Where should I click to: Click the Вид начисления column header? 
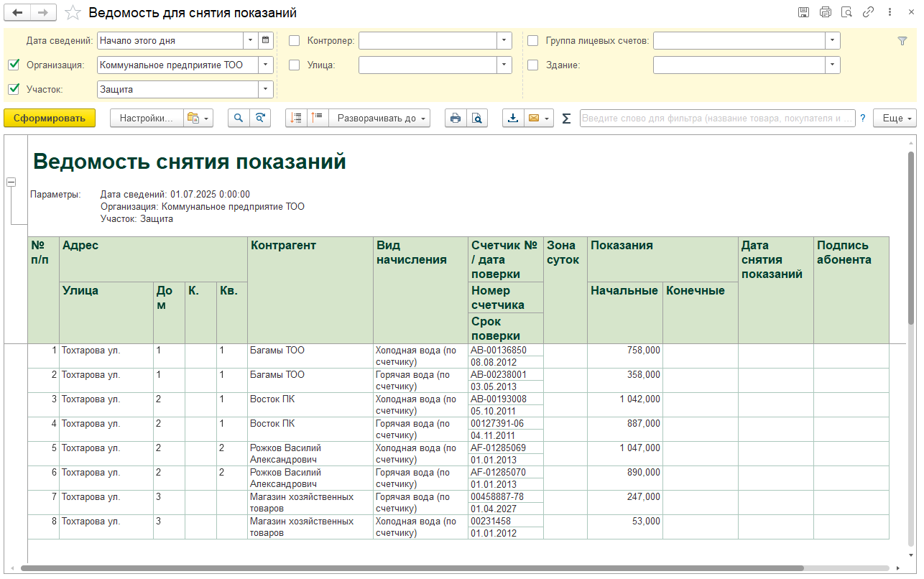tap(420, 290)
